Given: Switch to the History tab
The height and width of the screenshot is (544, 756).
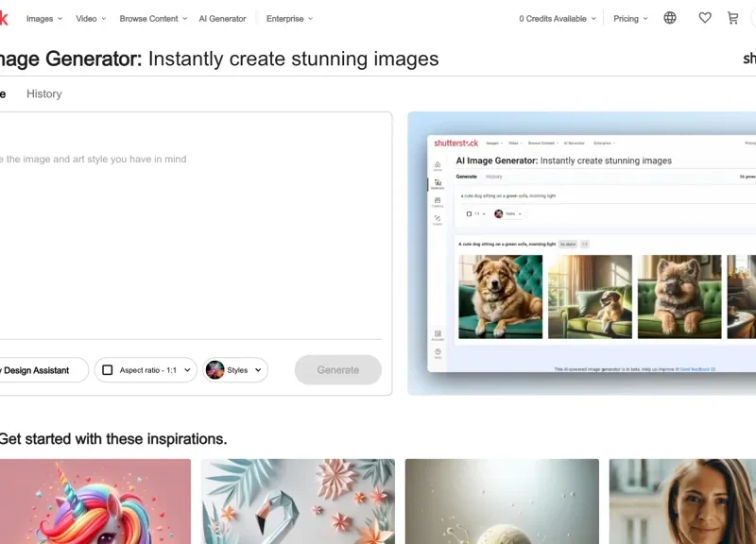Looking at the screenshot, I should pyautogui.click(x=43, y=93).
